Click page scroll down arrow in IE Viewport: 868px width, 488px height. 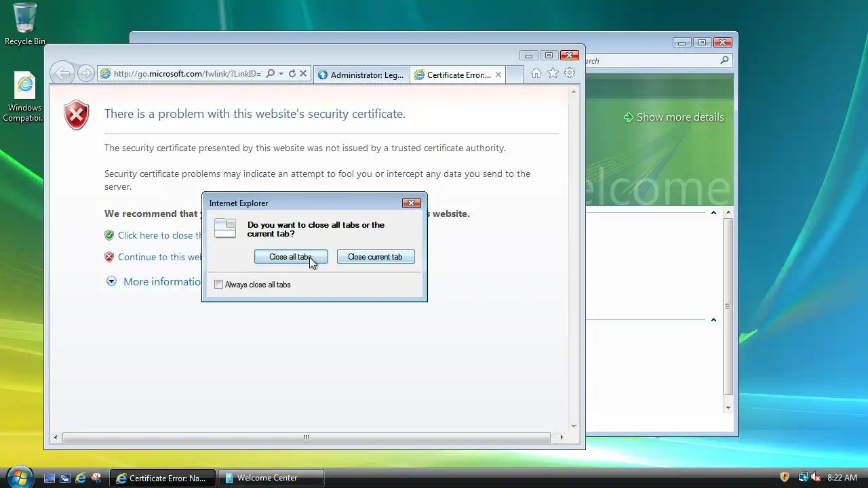(574, 426)
